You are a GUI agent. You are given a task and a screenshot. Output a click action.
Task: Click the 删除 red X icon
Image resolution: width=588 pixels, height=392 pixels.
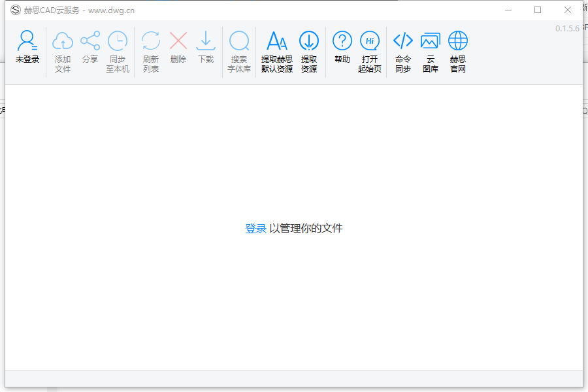(178, 42)
